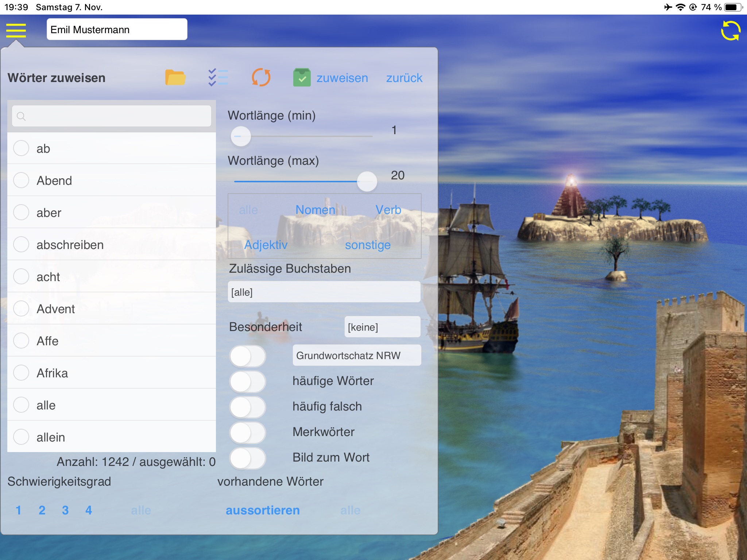The image size is (747, 560).
Task: Click the orange refresh arrows icon
Action: [x=261, y=77]
